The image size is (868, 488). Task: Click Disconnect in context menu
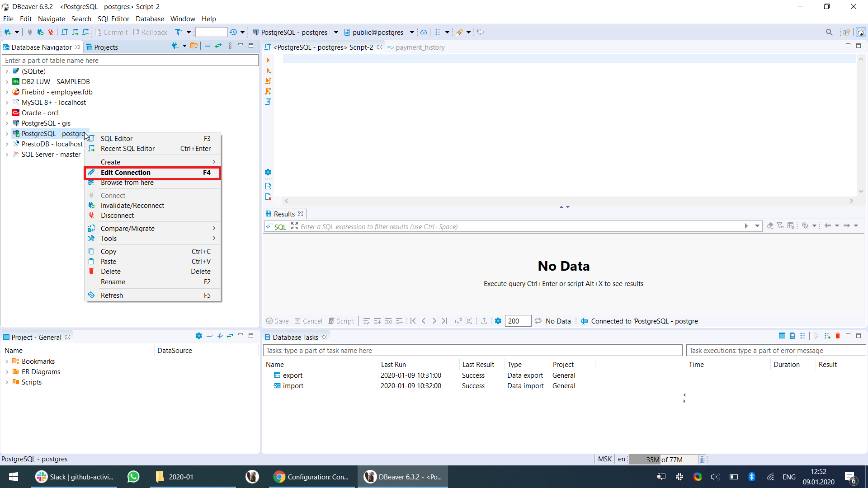tap(153, 216)
